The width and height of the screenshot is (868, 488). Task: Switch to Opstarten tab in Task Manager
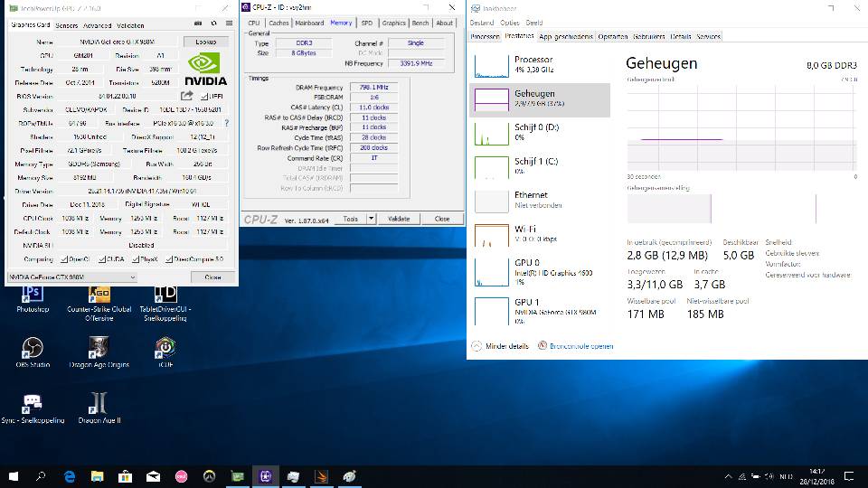(x=613, y=36)
